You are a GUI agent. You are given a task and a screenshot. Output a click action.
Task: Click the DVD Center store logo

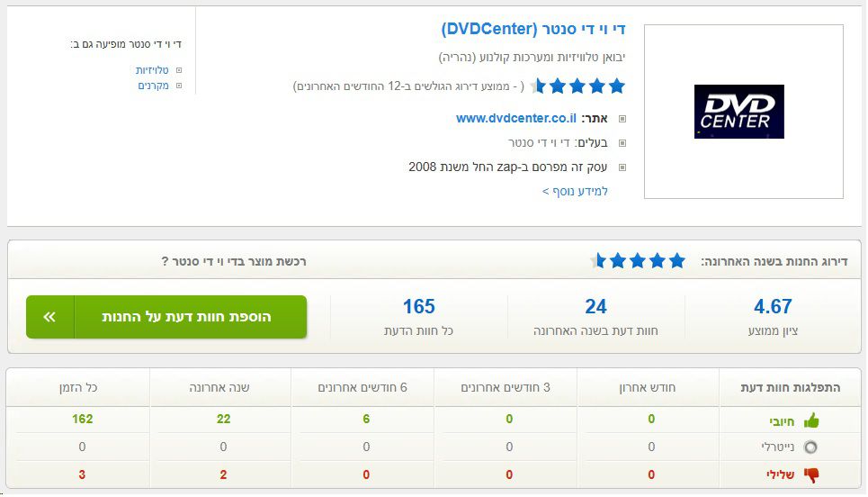click(738, 112)
